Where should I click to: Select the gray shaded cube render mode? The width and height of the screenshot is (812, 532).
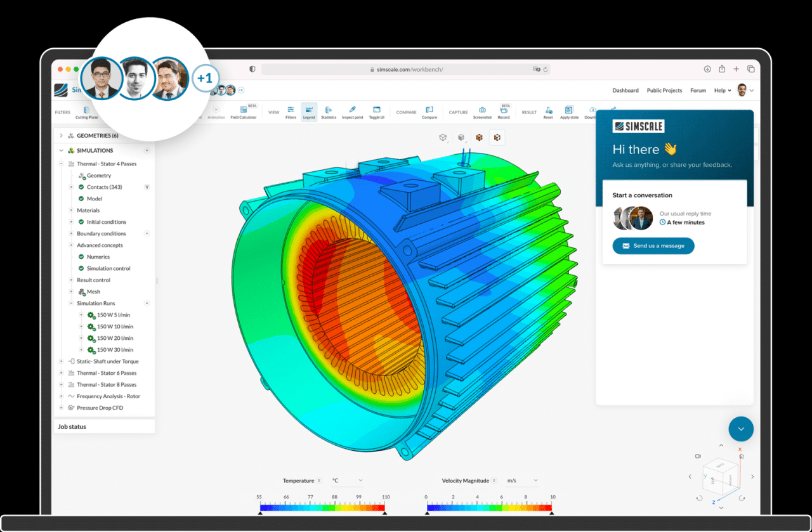(x=461, y=138)
